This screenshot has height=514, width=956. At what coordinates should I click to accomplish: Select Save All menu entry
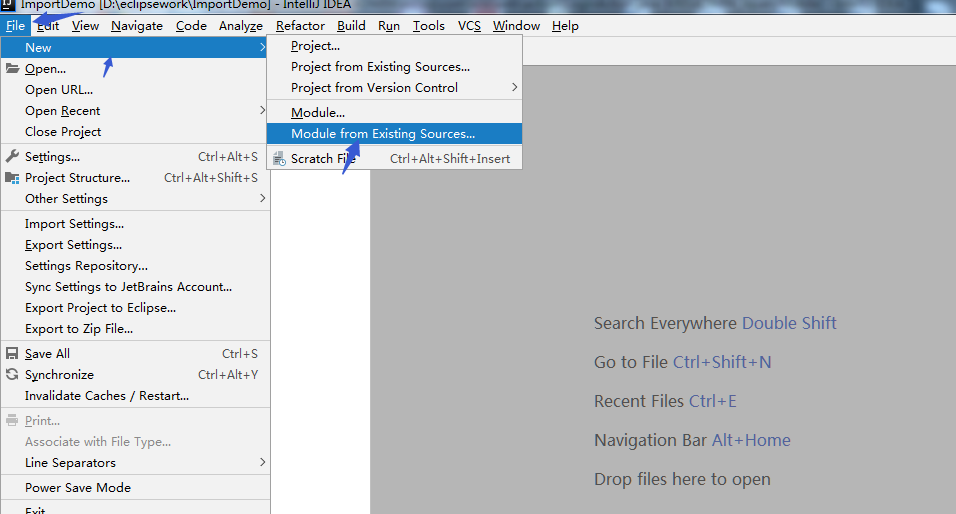(135, 354)
